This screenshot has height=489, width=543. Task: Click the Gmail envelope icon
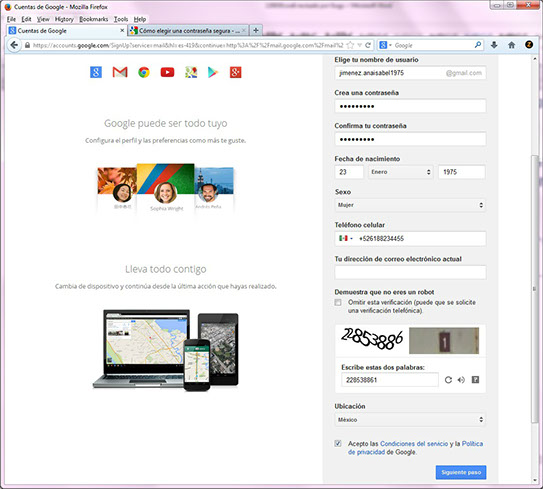point(120,72)
